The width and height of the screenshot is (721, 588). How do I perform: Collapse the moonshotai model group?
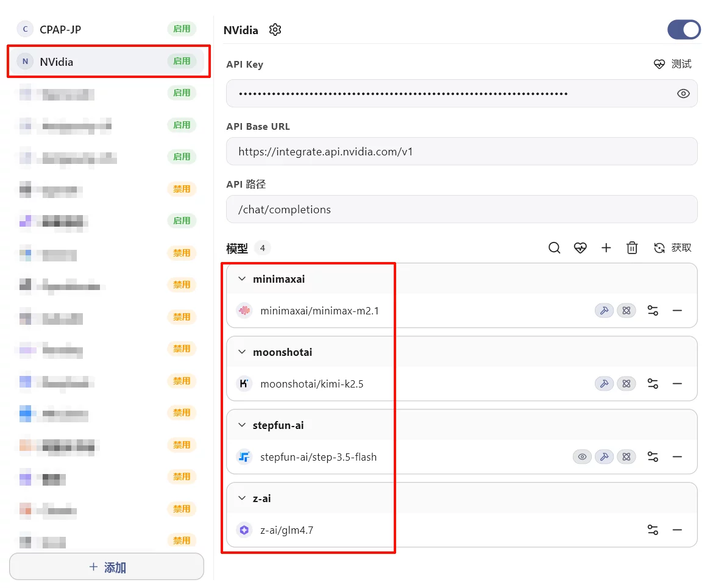pos(242,352)
